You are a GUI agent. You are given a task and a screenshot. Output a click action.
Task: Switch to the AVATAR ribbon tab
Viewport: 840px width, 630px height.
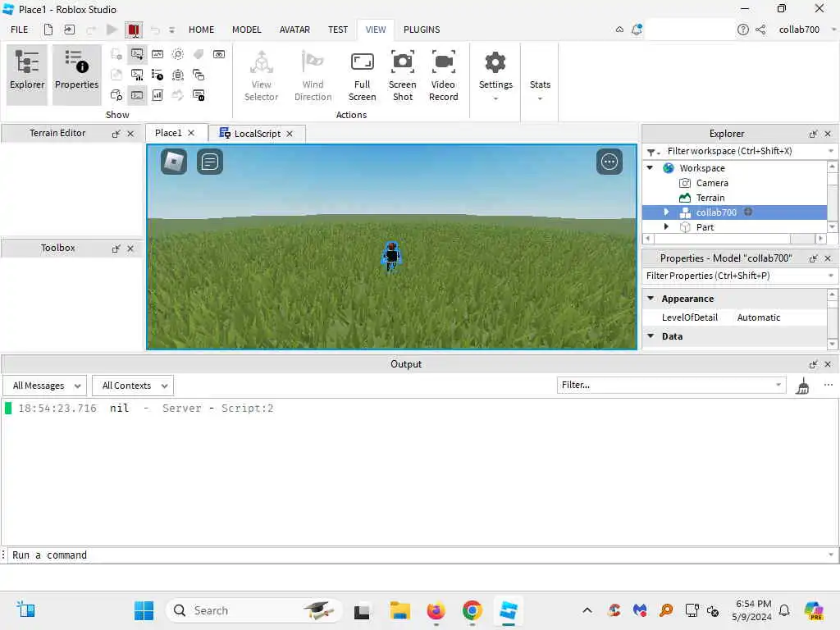(294, 30)
